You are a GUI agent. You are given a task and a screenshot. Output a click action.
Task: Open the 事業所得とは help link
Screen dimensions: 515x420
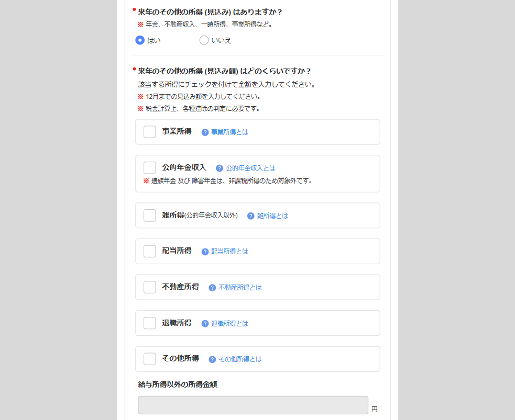click(x=230, y=132)
